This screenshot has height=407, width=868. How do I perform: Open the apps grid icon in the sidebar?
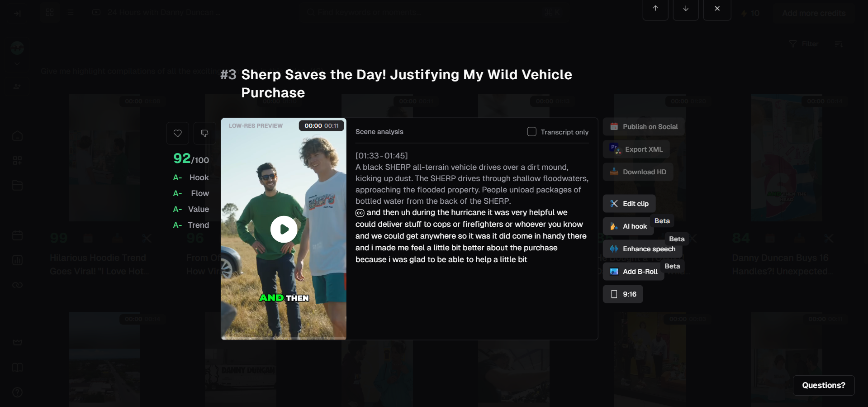point(17,161)
